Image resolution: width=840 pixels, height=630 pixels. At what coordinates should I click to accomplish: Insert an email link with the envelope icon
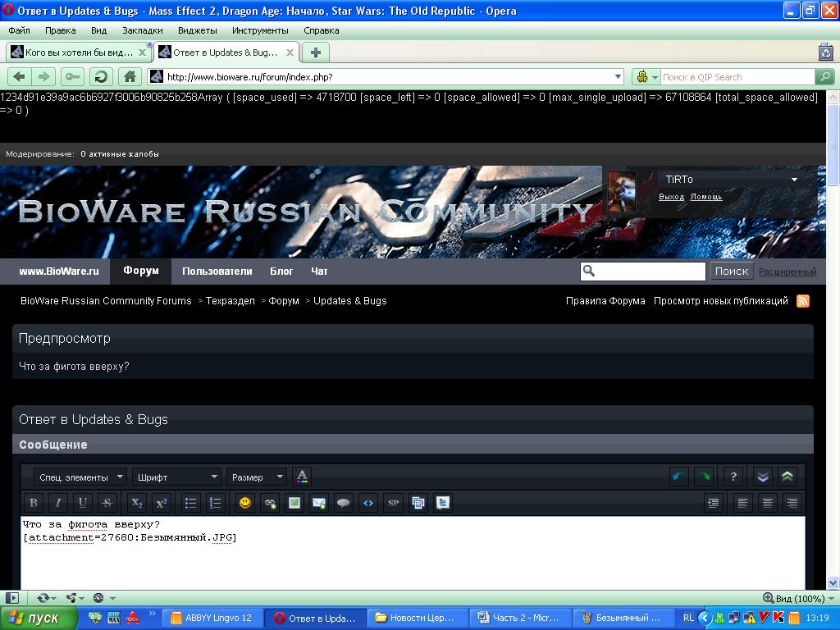click(x=319, y=503)
